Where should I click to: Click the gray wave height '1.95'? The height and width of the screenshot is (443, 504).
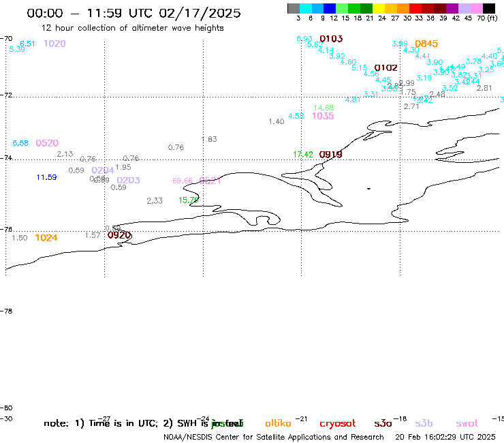(123, 167)
